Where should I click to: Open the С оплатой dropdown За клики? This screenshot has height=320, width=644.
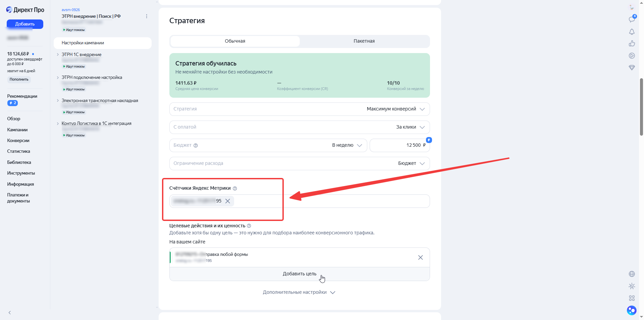coord(300,127)
